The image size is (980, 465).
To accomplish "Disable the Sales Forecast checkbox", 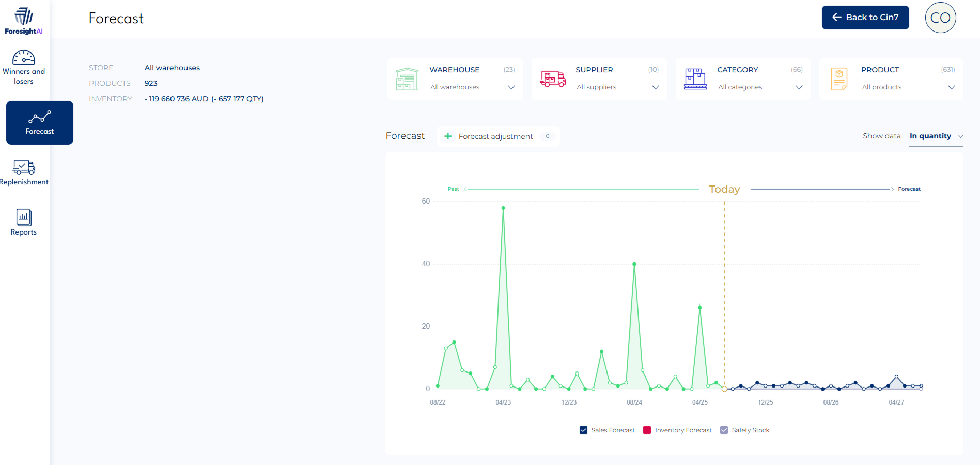I will click(x=583, y=430).
